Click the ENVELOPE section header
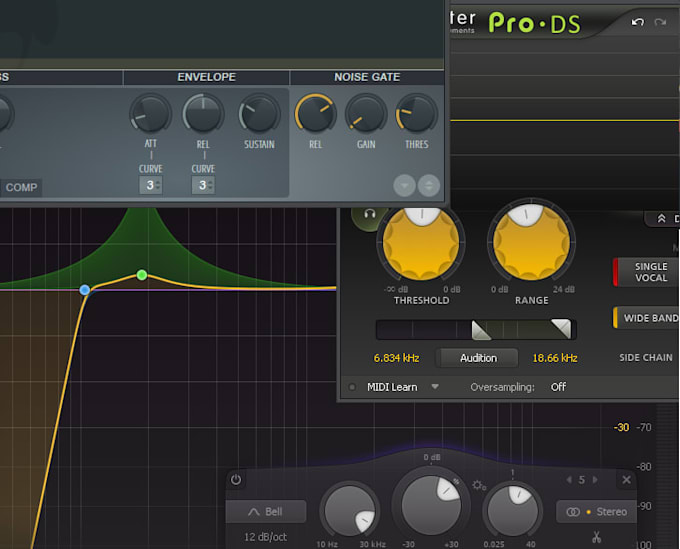Image resolution: width=680 pixels, height=549 pixels. (206, 77)
